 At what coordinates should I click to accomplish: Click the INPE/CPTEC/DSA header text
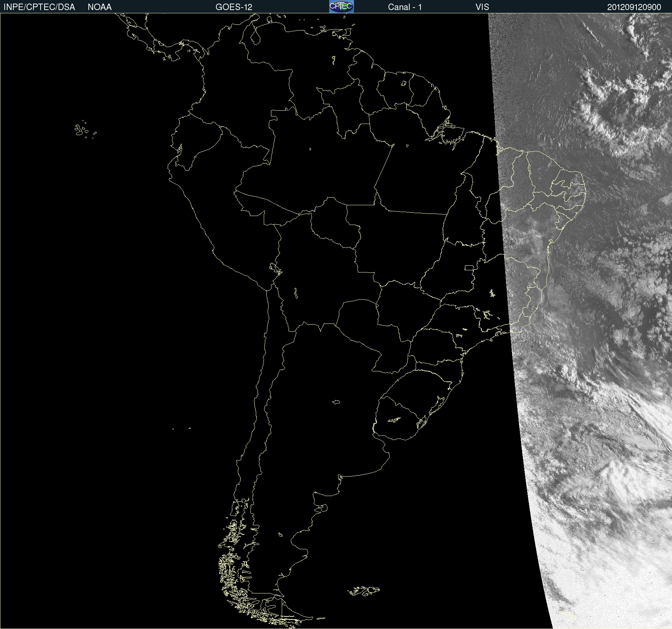(x=39, y=7)
